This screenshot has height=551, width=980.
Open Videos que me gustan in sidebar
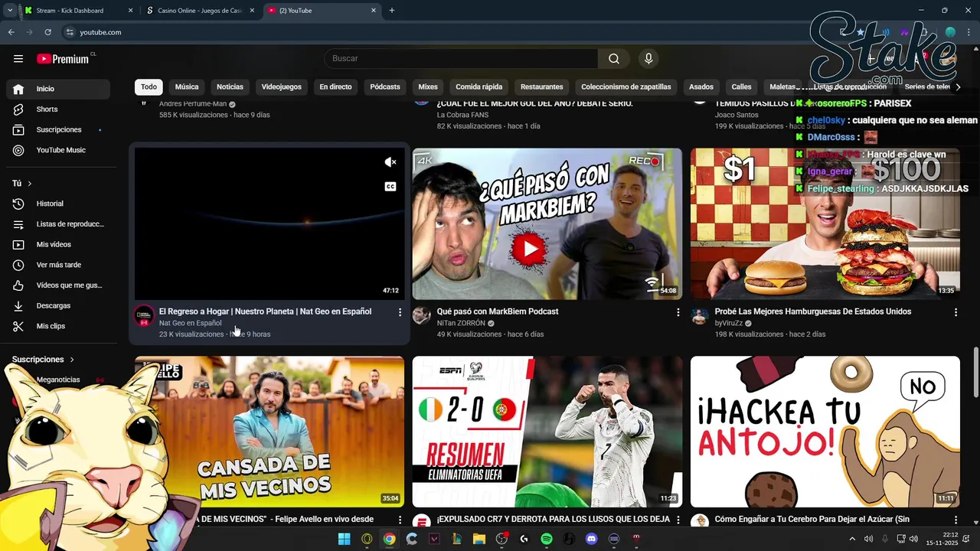click(58, 285)
